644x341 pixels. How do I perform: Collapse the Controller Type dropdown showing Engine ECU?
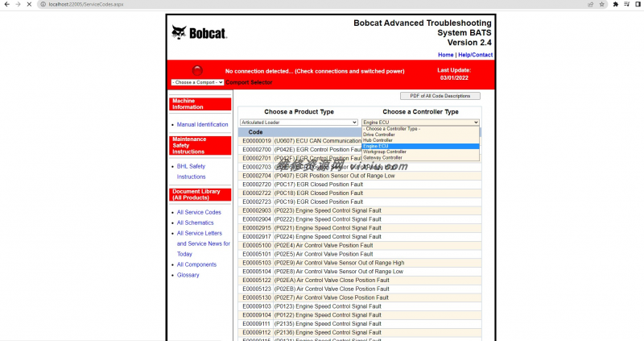click(x=420, y=123)
